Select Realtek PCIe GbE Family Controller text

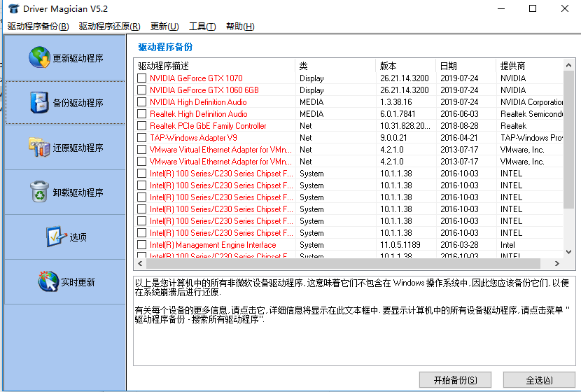[x=208, y=125]
